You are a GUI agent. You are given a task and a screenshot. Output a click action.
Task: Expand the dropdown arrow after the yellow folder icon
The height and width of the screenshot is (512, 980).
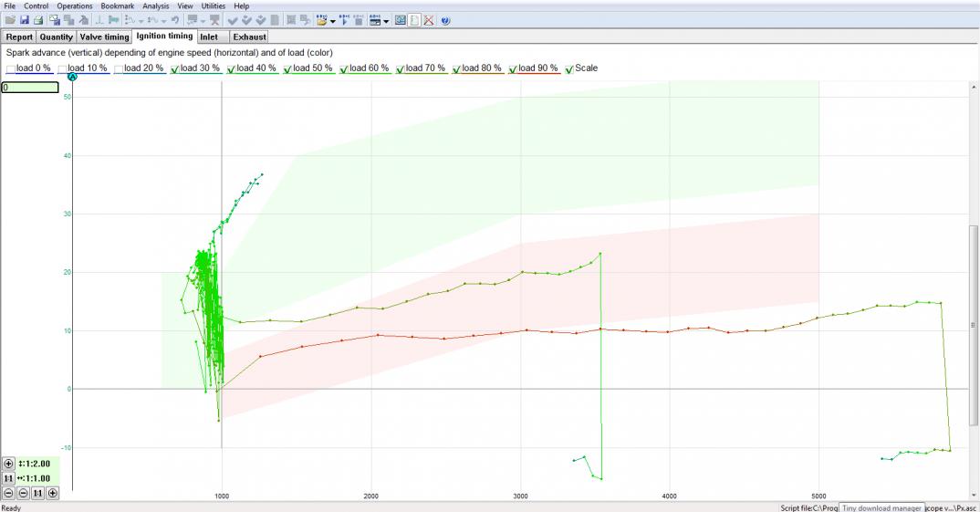[x=333, y=20]
